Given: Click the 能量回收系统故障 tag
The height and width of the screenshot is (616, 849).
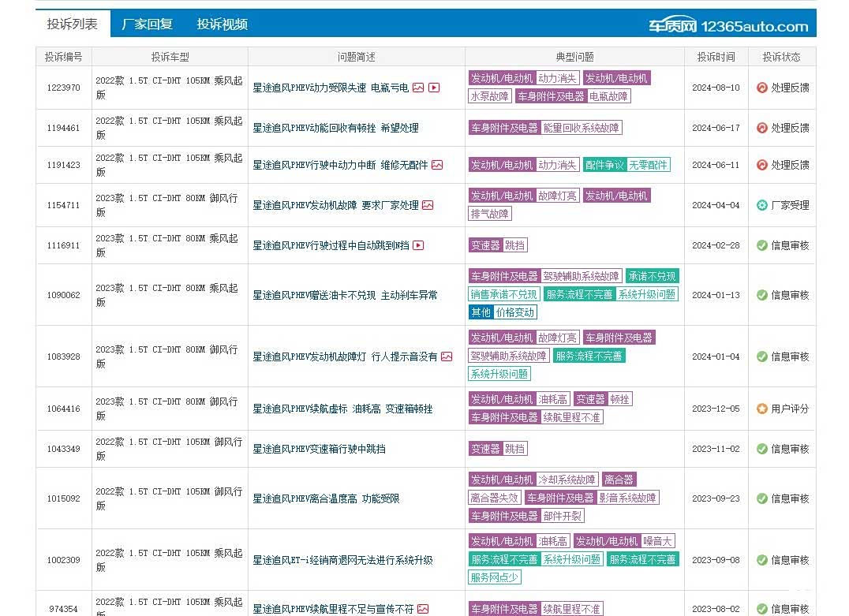Looking at the screenshot, I should pyautogui.click(x=581, y=128).
